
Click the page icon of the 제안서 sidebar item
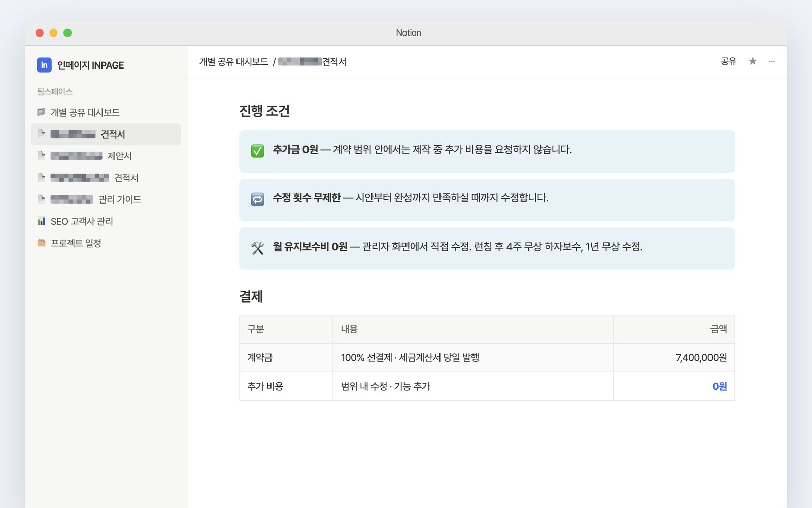(42, 155)
